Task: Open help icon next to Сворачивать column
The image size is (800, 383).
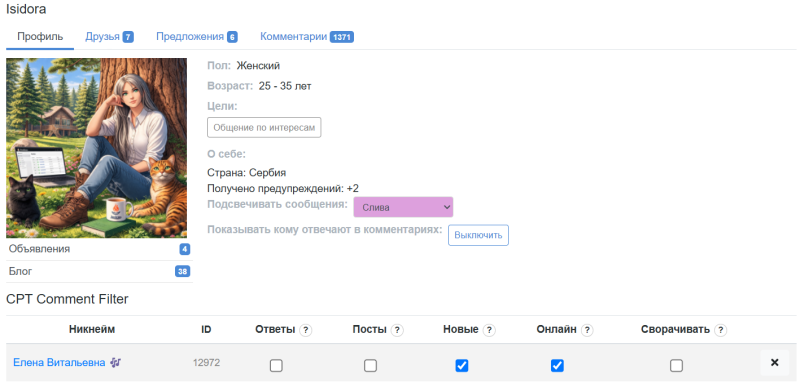Action: click(x=720, y=330)
